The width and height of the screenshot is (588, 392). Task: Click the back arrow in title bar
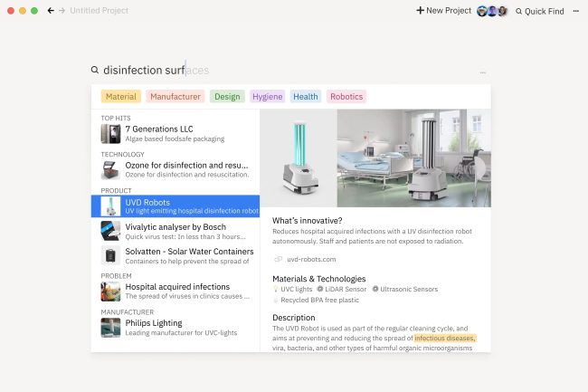pyautogui.click(x=51, y=11)
